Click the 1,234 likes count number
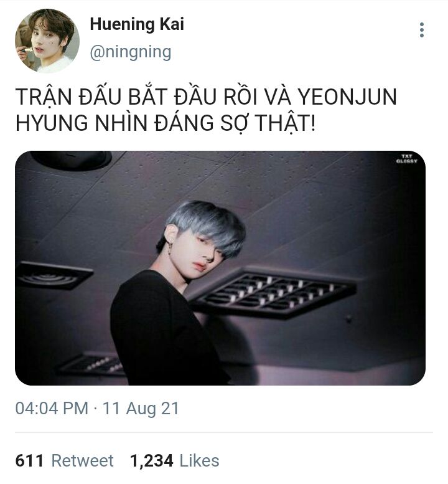The image size is (448, 484). tap(151, 461)
